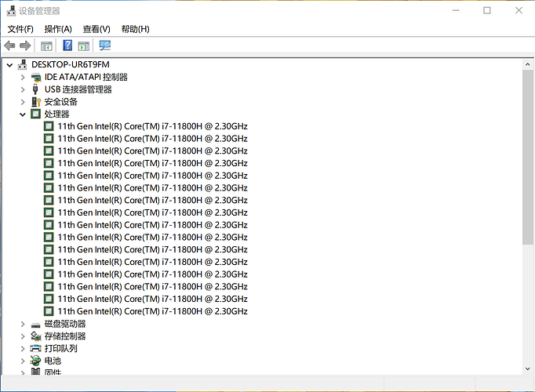Click the 打印队列 printer icon

35,348
